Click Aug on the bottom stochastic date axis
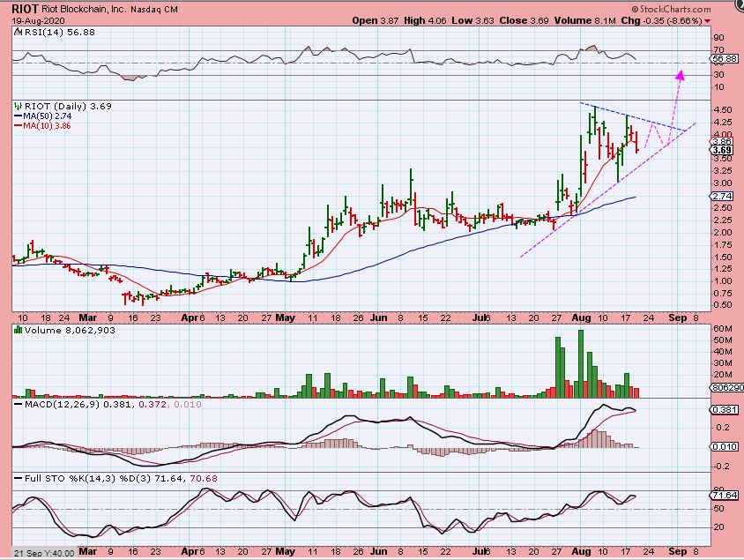This screenshot has width=744, height=560. click(x=581, y=551)
